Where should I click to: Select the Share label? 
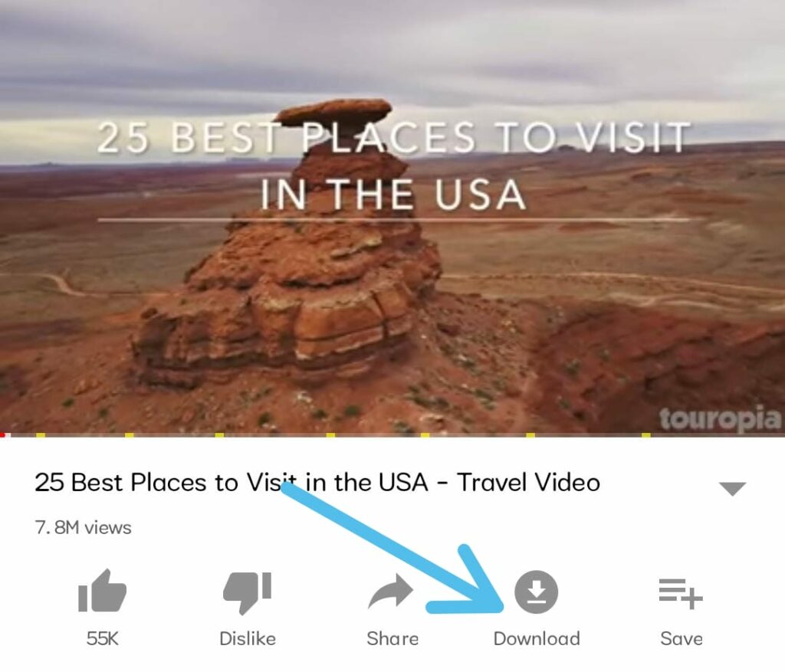(x=392, y=638)
